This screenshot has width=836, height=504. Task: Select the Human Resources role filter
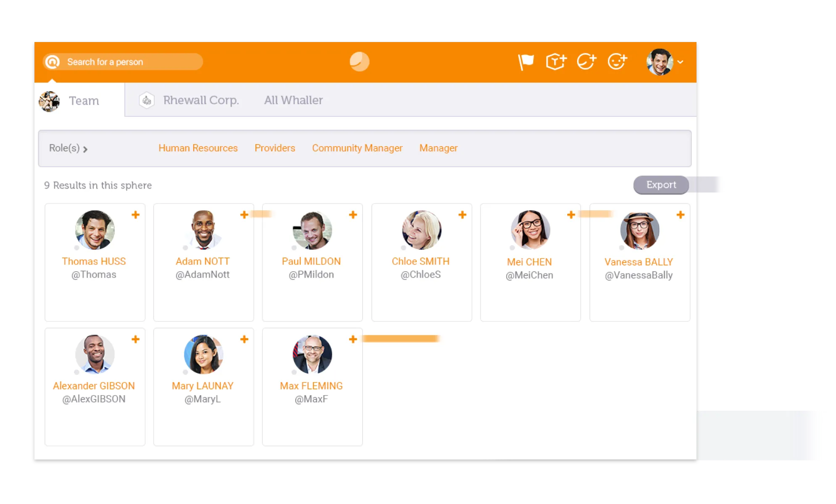[197, 148]
